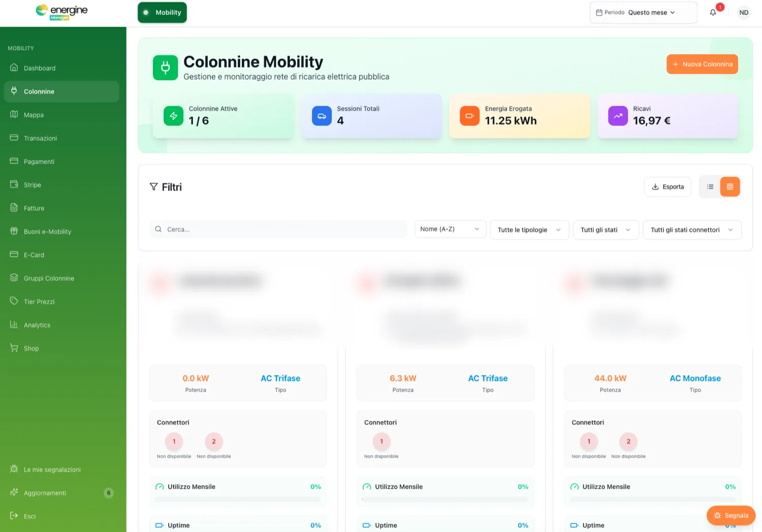The image size is (762, 532).
Task: Open the Tutte le tipologie dropdown
Action: [x=529, y=230]
